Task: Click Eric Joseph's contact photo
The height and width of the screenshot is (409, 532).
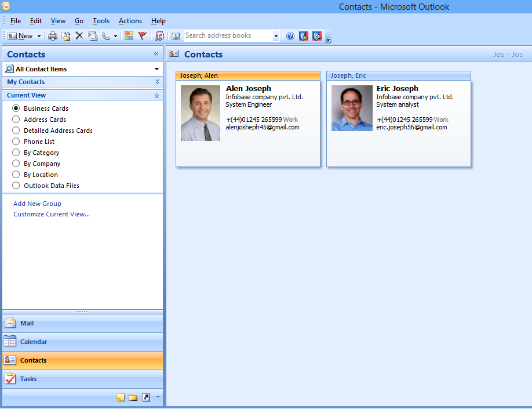Action: click(x=352, y=108)
